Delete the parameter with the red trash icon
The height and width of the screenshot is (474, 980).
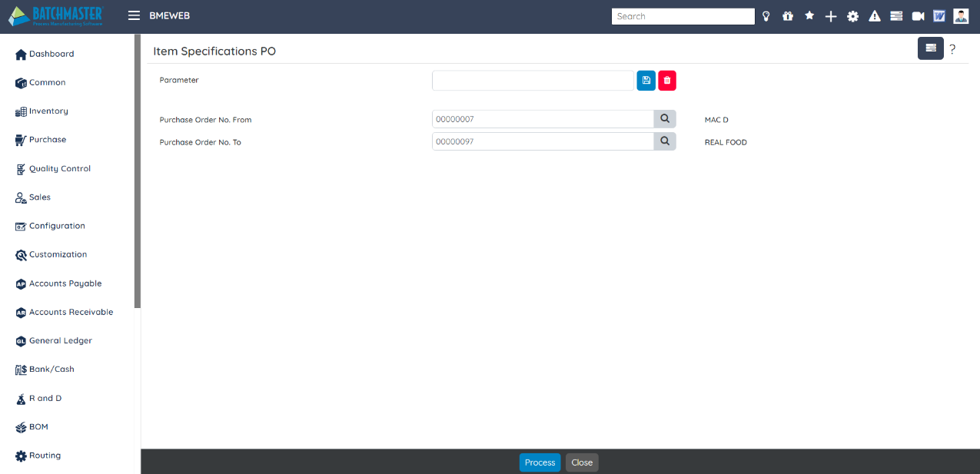[666, 81]
